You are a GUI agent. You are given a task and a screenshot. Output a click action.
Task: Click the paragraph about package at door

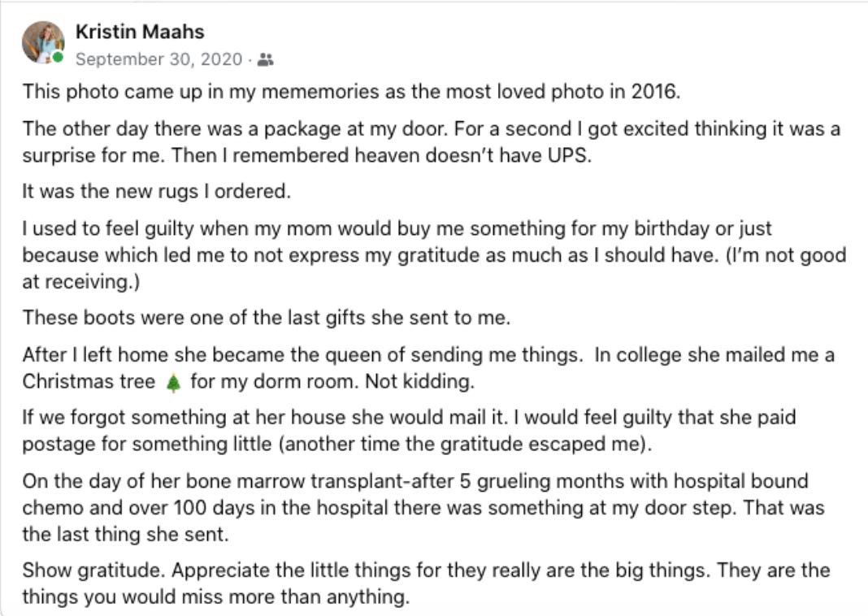[x=432, y=141]
